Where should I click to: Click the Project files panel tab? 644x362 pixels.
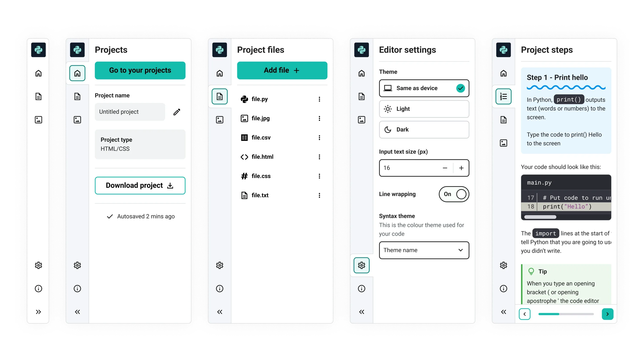click(x=219, y=96)
